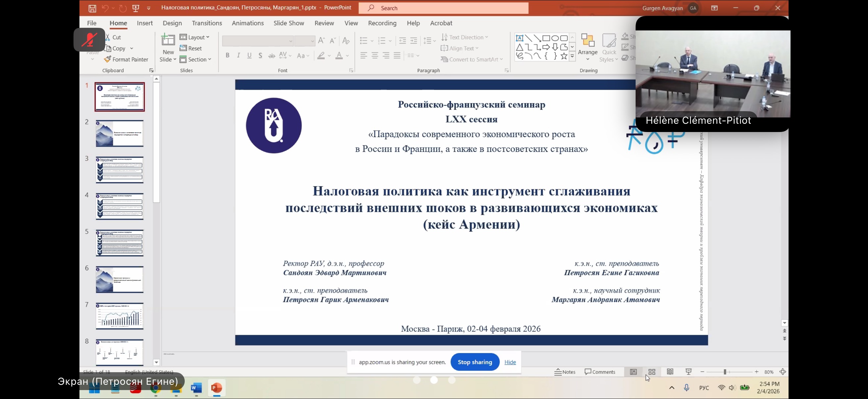Click the Format Painter brush icon
Viewport: 868px width, 399px height.
[x=108, y=59]
